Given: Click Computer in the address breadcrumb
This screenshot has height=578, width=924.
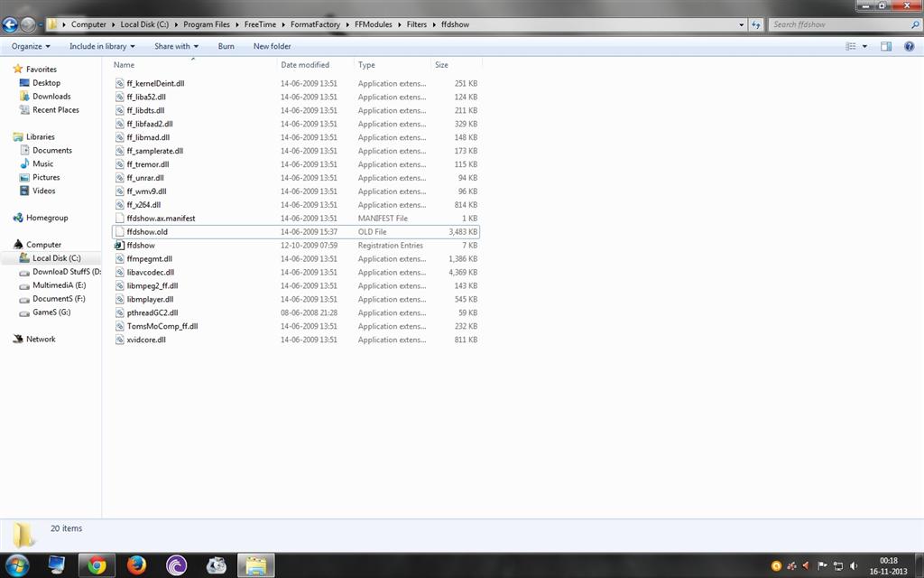Looking at the screenshot, I should 88,24.
